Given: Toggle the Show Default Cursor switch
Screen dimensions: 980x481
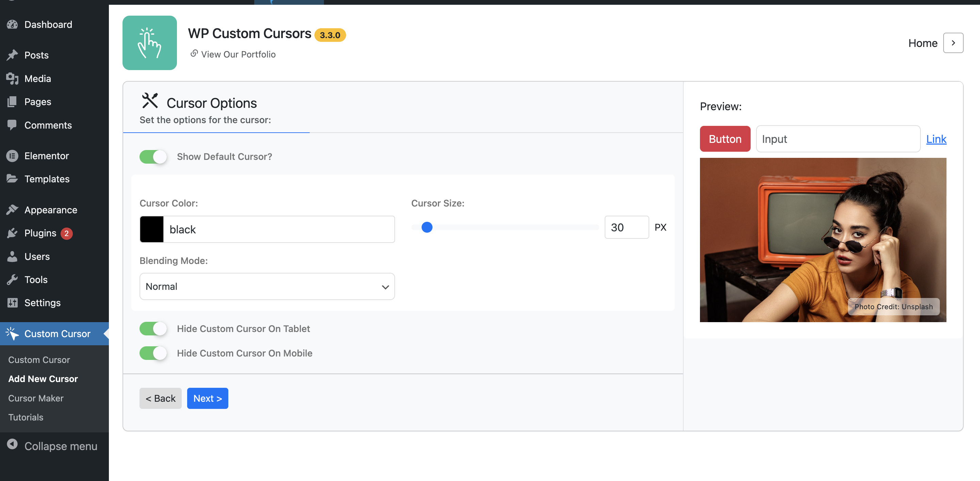Looking at the screenshot, I should pyautogui.click(x=153, y=156).
